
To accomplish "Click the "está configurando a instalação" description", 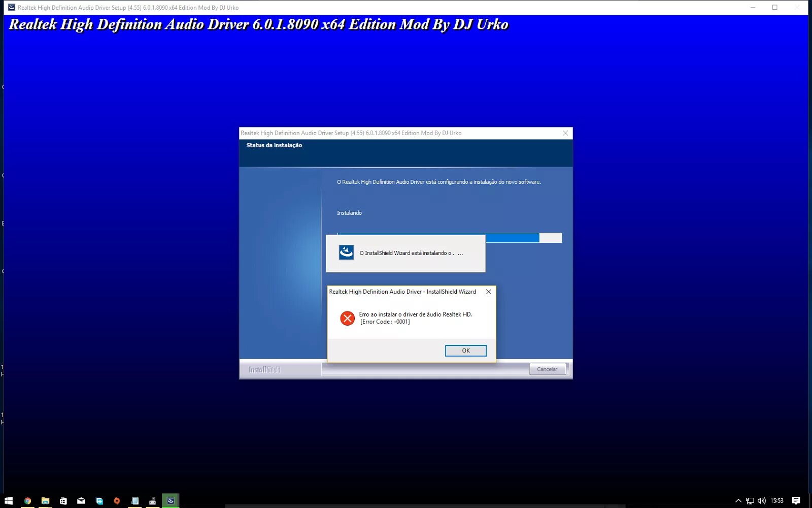I will click(439, 182).
